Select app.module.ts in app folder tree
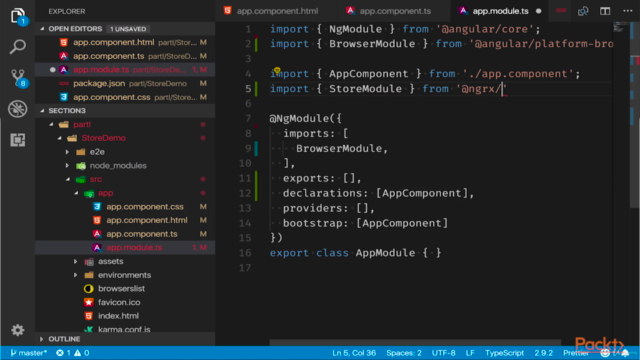Screen dimensions: 640x360 (125, 247)
